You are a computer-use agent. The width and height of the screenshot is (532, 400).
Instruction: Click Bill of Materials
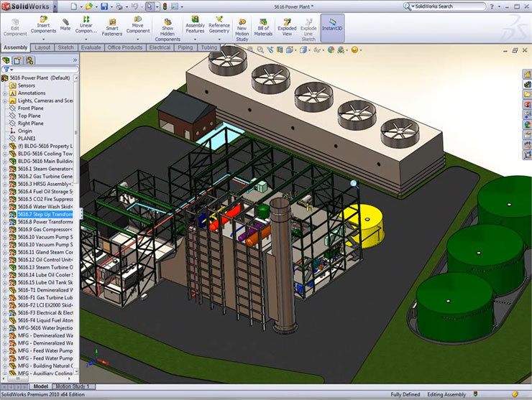(x=263, y=27)
